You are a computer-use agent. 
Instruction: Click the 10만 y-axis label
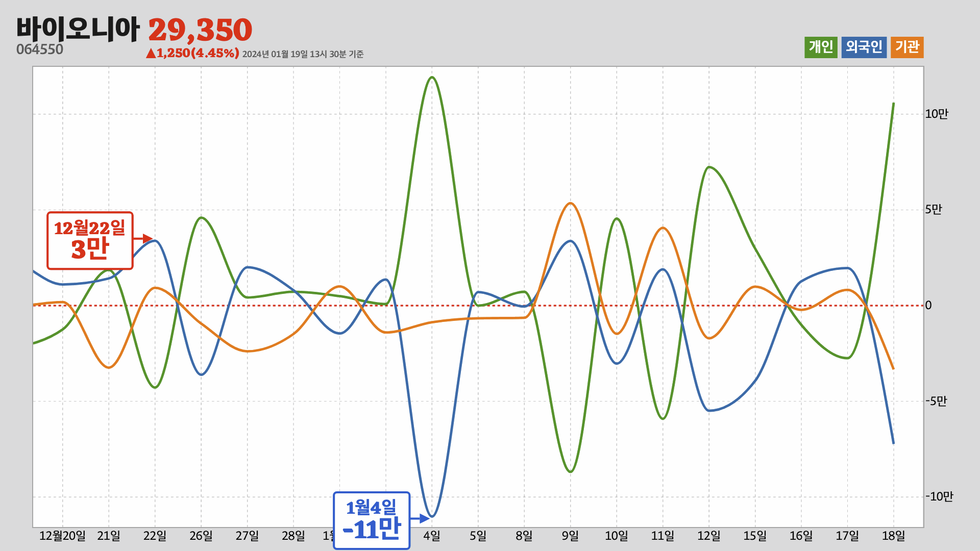point(937,114)
